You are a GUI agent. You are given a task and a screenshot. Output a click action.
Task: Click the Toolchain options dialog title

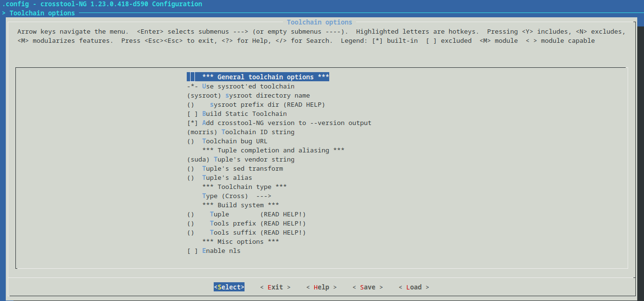click(320, 22)
